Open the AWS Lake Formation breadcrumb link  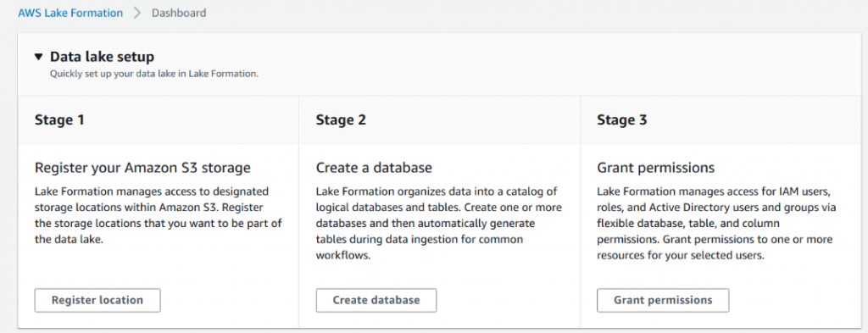click(70, 13)
